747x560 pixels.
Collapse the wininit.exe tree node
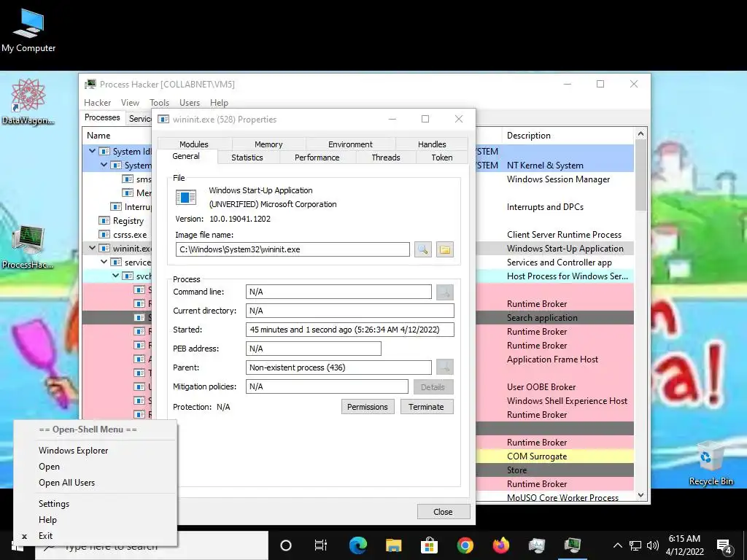[93, 248]
